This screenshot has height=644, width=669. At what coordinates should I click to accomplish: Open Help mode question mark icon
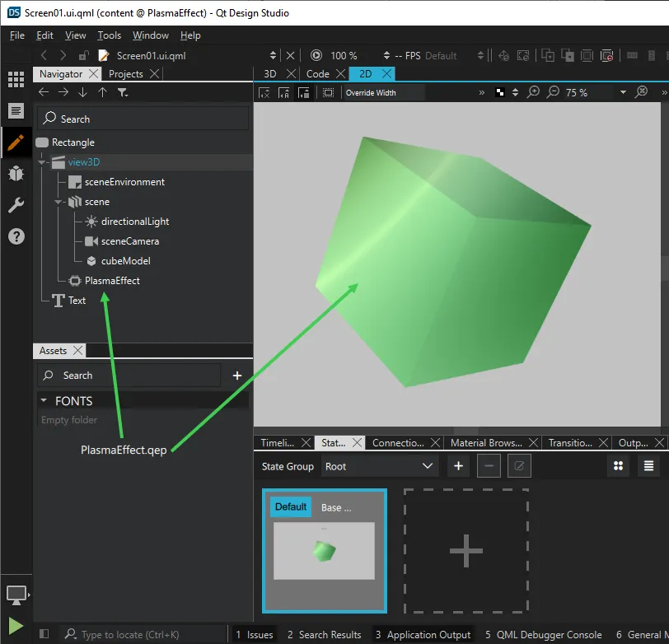[x=16, y=236]
